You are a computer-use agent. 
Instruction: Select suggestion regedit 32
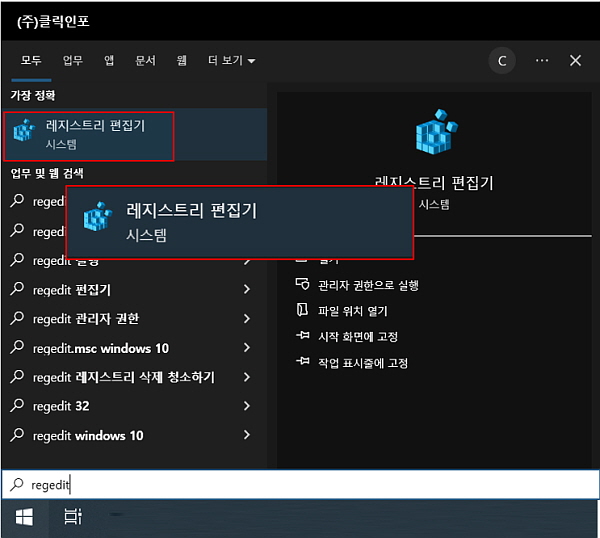(x=134, y=406)
